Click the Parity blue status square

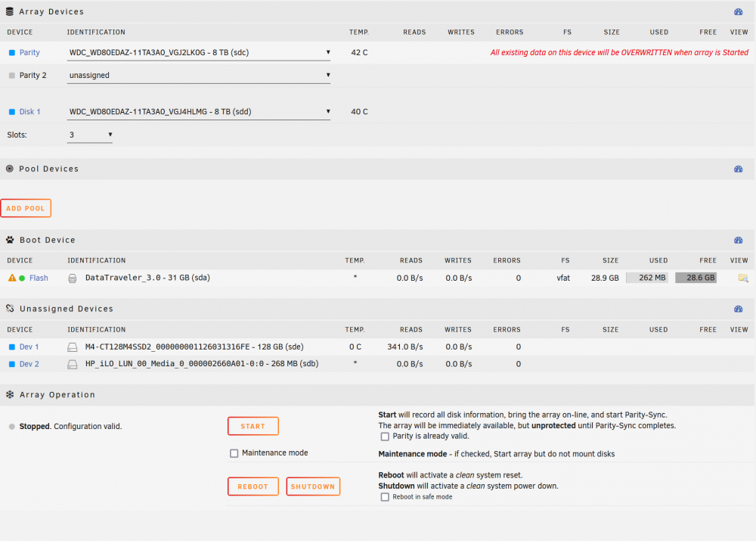click(12, 53)
